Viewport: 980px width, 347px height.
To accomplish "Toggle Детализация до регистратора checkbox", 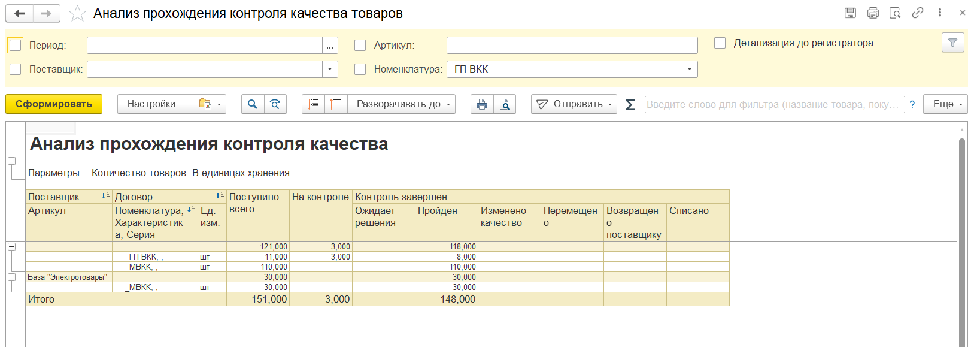I will (720, 43).
